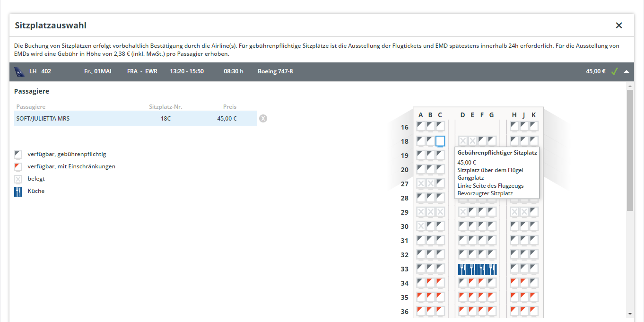Select seat 16A on seat map
Viewport: 644px width, 322px height.
(x=421, y=126)
